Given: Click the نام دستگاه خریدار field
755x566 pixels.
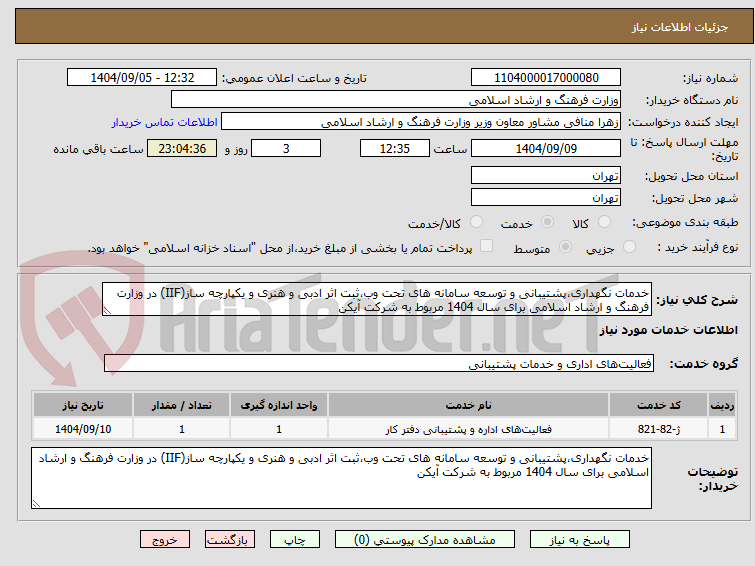Looking at the screenshot, I should pos(396,99).
